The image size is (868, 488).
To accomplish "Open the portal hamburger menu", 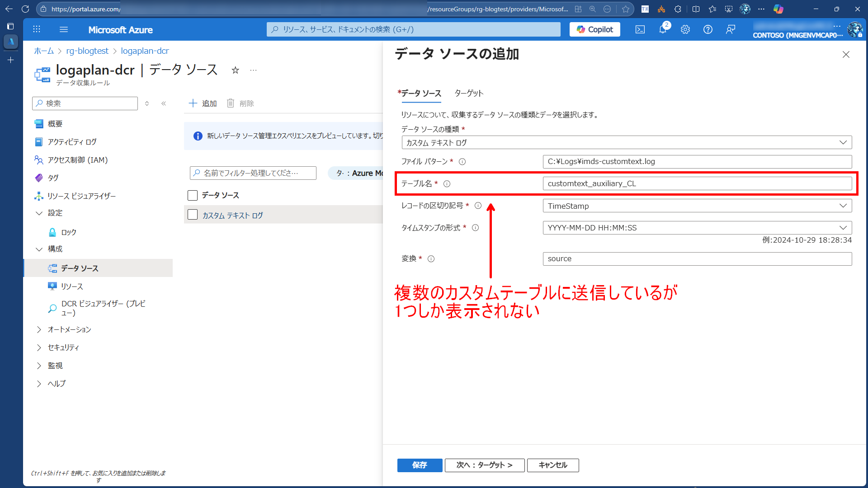I will point(64,30).
